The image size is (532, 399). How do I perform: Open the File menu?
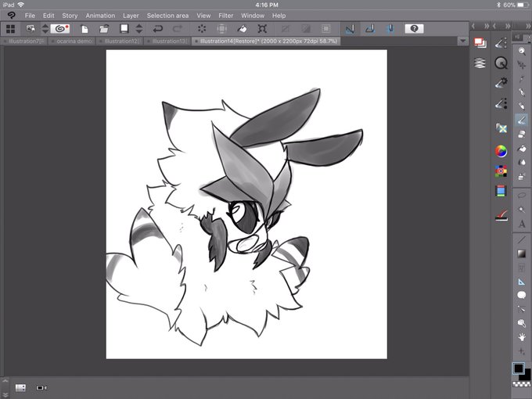pos(30,16)
